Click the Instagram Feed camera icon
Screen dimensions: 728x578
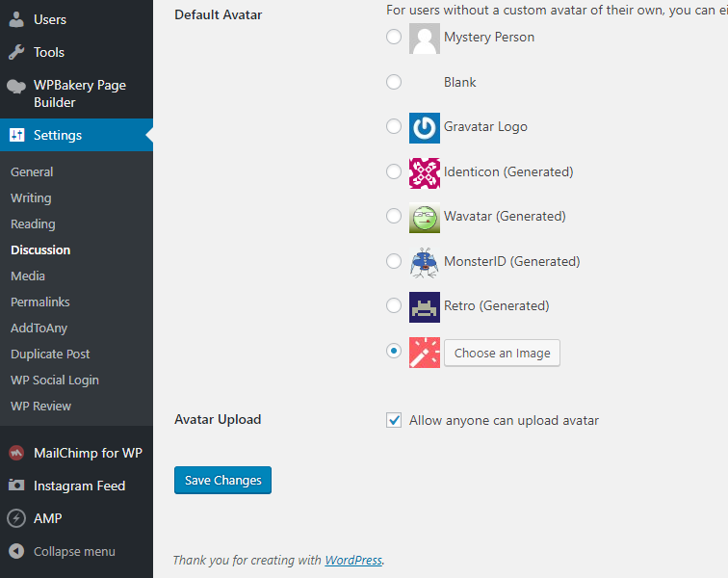tap(16, 486)
